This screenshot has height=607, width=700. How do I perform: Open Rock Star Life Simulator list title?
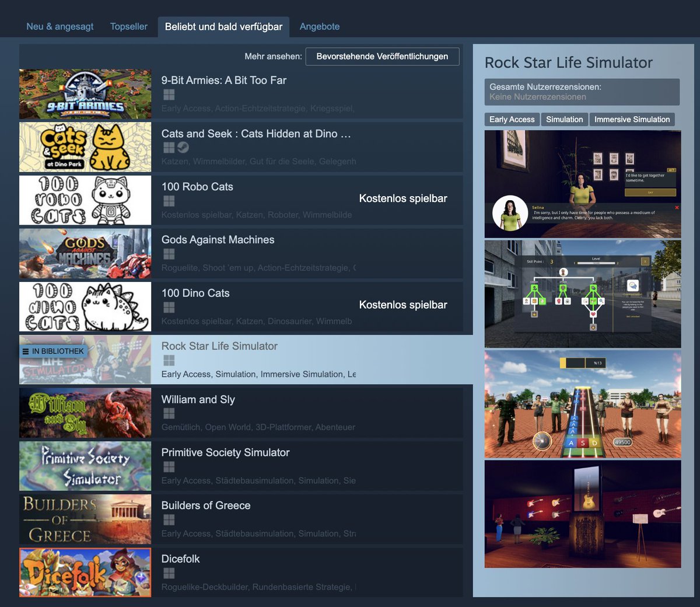click(x=219, y=346)
